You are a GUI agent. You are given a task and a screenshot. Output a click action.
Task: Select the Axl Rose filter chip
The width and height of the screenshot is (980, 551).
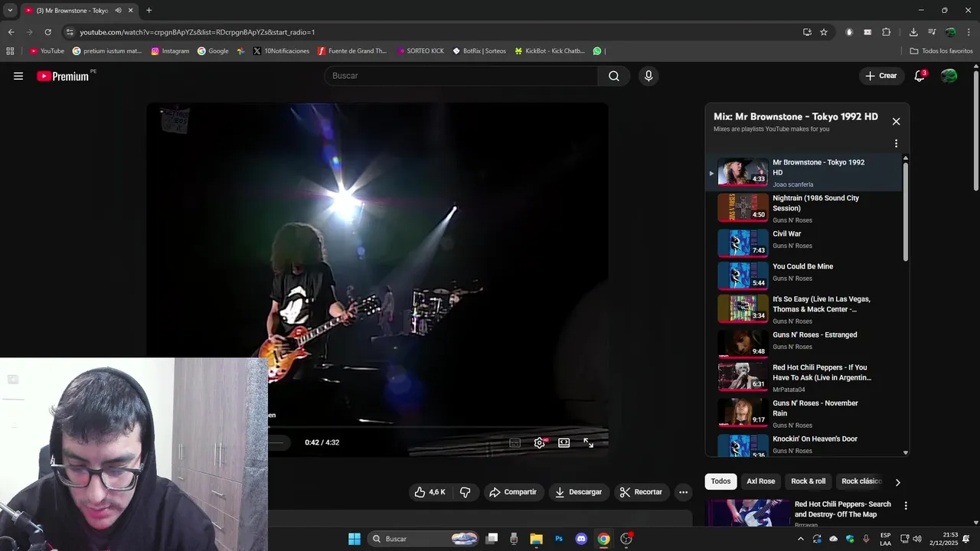[x=761, y=481]
